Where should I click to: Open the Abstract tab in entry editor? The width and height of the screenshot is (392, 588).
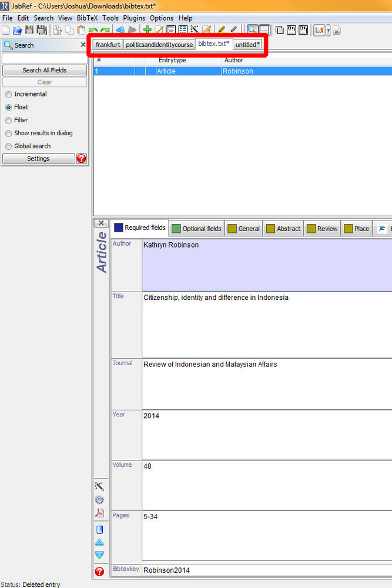point(283,229)
